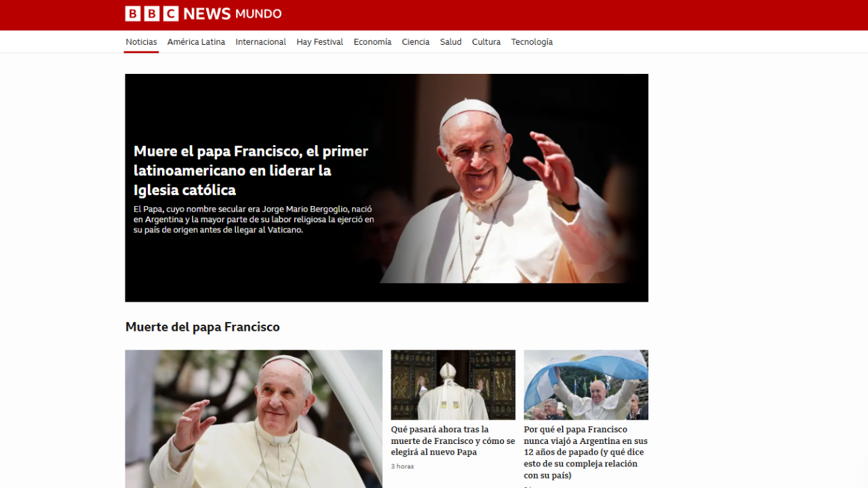
Task: Go to América Latina section
Action: tap(196, 42)
